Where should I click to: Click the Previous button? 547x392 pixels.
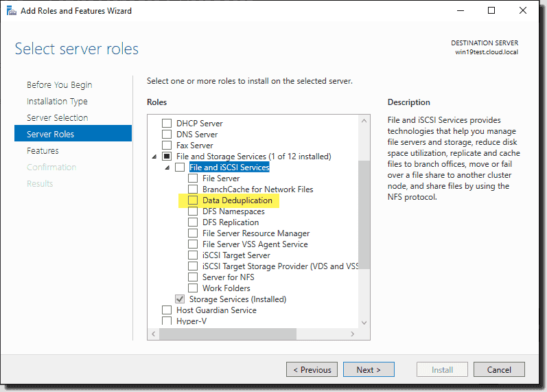point(312,369)
